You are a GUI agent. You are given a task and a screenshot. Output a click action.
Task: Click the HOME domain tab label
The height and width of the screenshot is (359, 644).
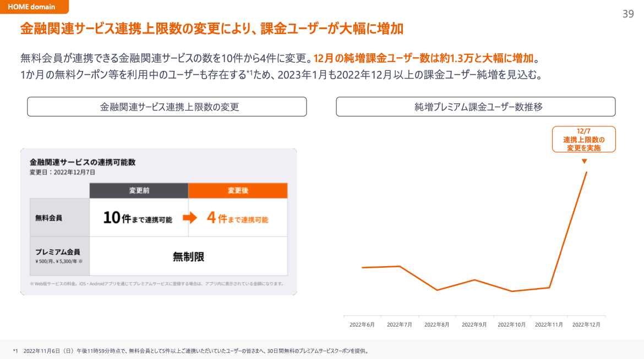[x=31, y=7]
